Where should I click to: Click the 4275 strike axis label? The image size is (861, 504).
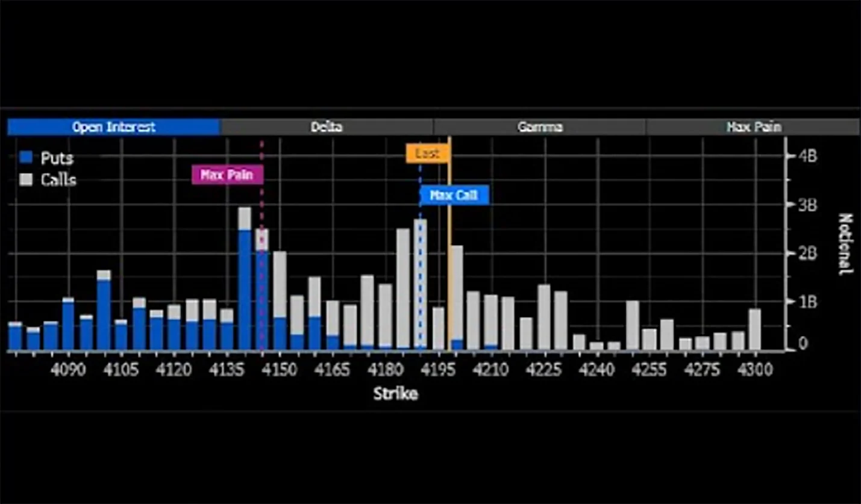(x=703, y=369)
